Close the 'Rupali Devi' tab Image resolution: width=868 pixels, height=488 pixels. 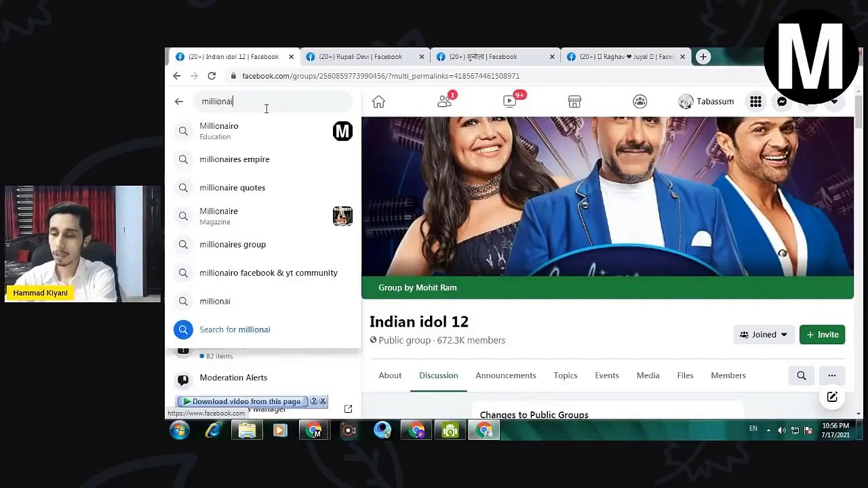[x=422, y=57]
